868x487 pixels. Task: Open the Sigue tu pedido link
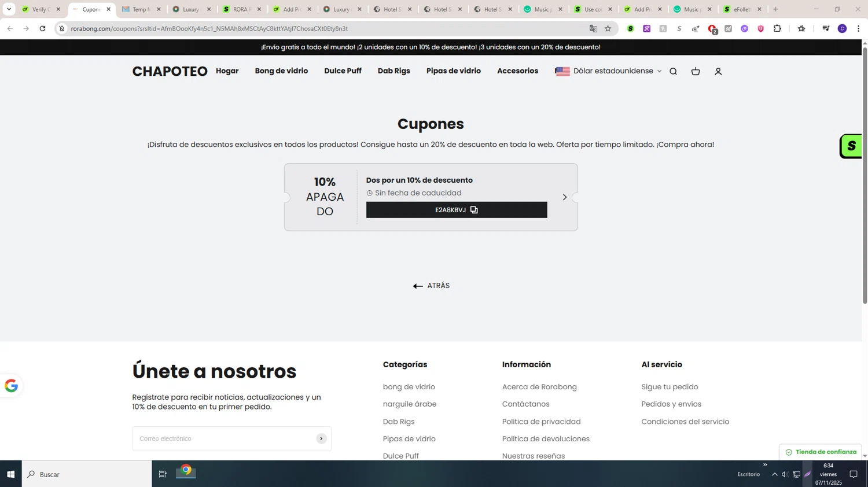tap(670, 387)
